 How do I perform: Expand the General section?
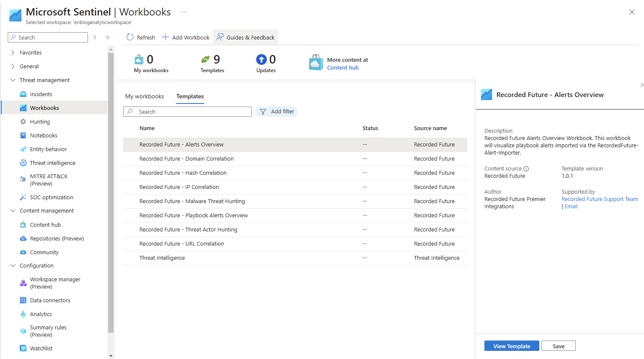click(13, 67)
